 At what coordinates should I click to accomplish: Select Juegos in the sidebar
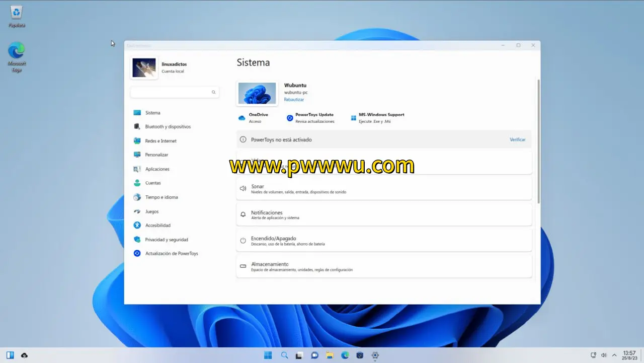pos(151,211)
